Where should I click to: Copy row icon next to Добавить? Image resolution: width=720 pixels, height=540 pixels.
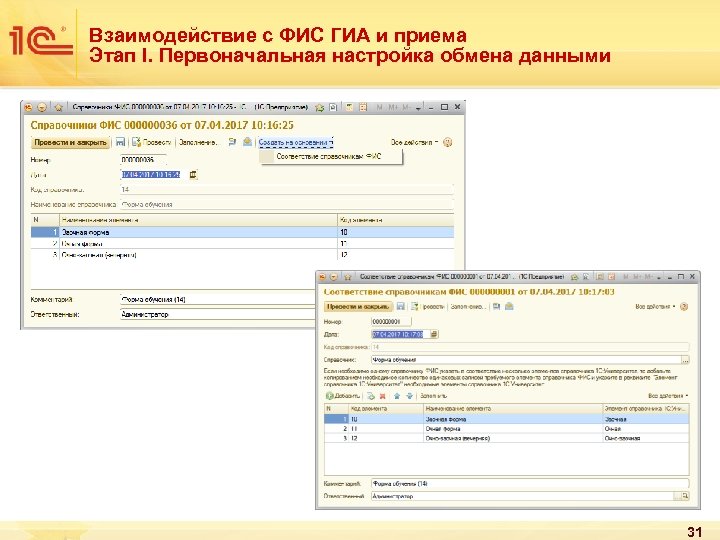pyautogui.click(x=371, y=396)
